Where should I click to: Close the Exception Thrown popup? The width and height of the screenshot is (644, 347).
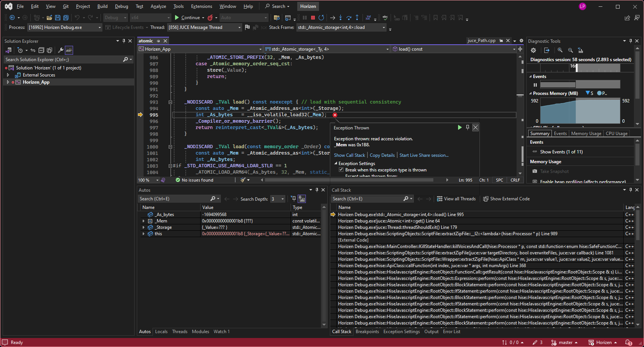pyautogui.click(x=475, y=128)
